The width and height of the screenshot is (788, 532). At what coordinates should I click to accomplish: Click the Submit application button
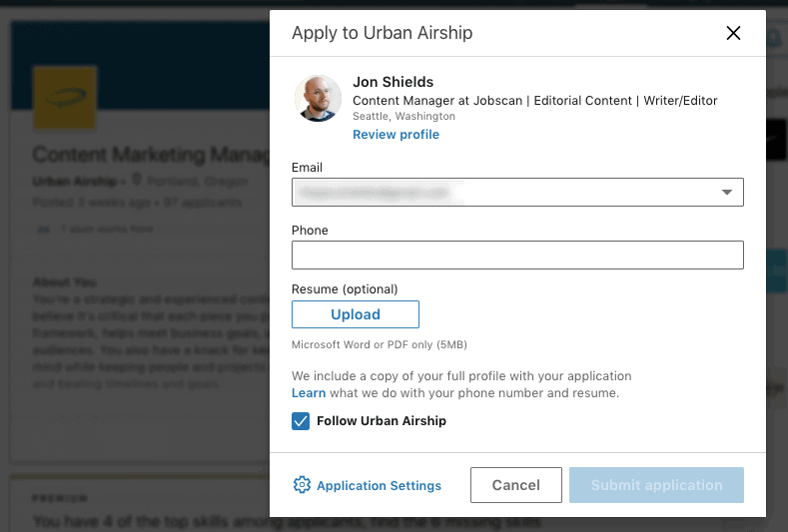click(x=656, y=485)
